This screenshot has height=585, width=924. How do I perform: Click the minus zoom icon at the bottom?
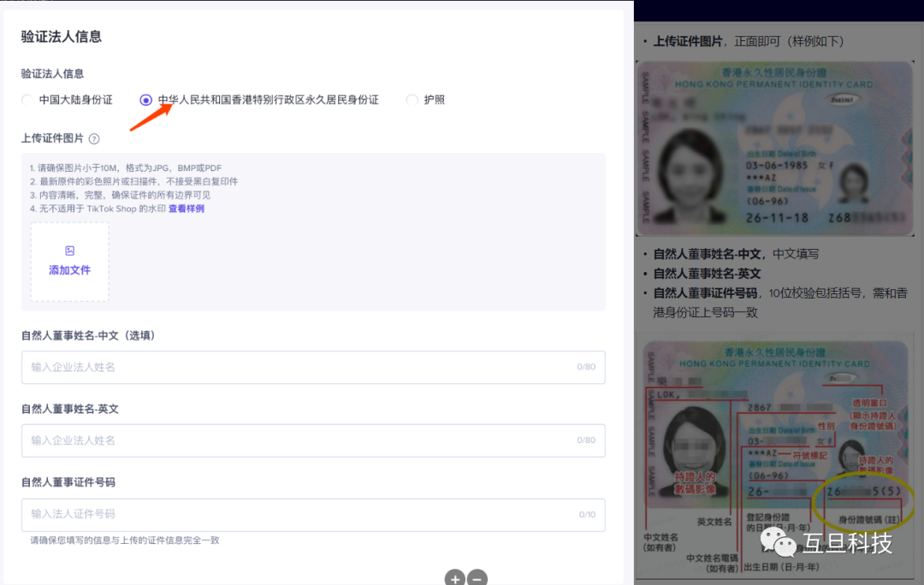[x=477, y=578]
